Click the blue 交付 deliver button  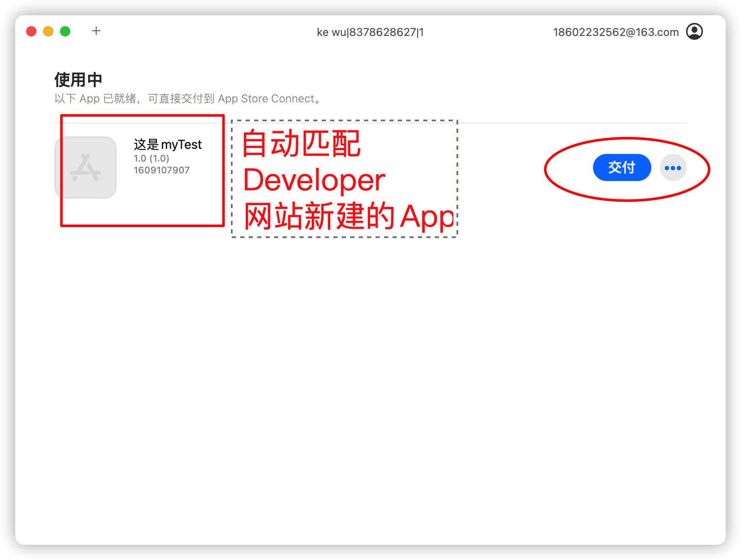click(622, 167)
